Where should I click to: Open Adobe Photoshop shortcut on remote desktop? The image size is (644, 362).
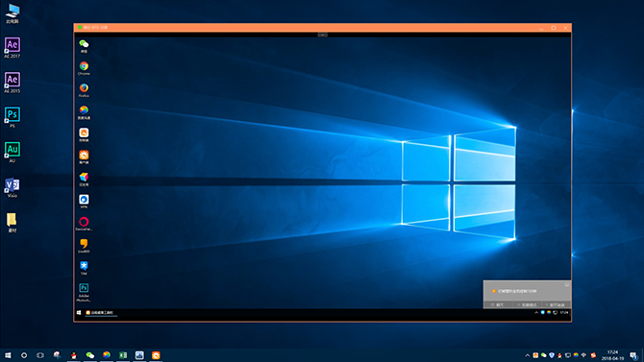click(x=84, y=292)
